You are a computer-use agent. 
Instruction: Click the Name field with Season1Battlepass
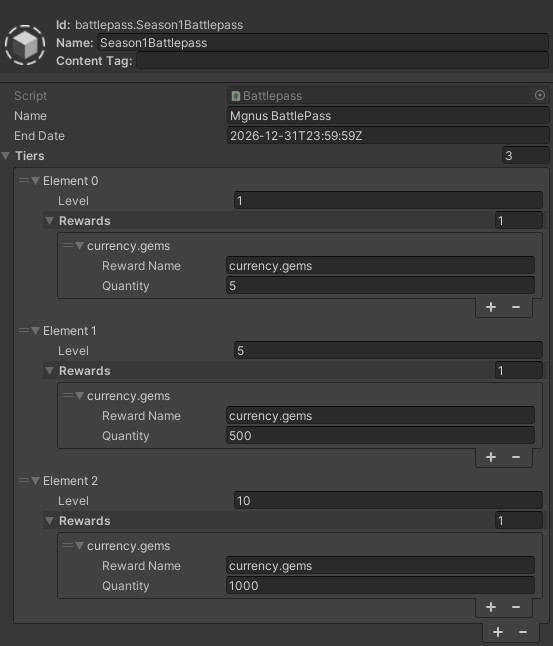pyautogui.click(x=323, y=43)
